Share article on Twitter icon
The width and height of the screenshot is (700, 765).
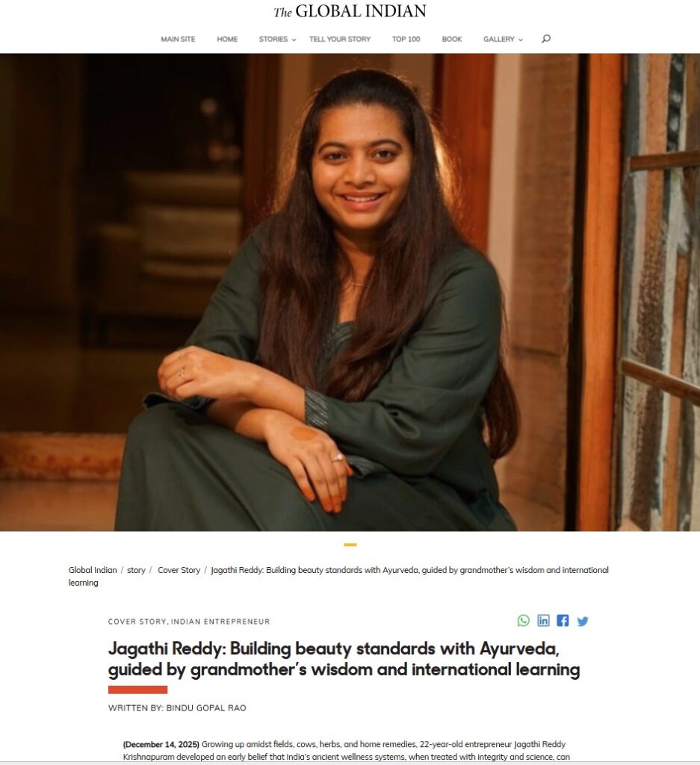[583, 621]
